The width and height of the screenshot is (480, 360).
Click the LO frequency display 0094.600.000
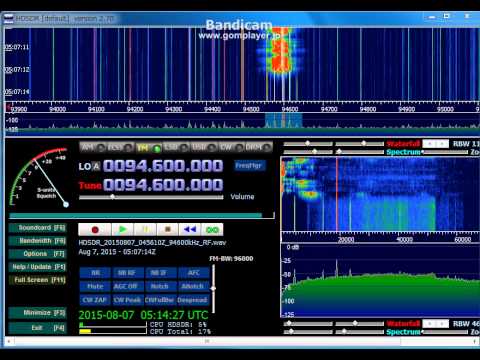(163, 166)
